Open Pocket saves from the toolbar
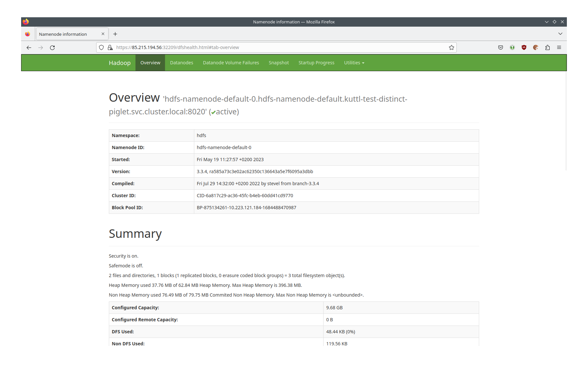This screenshot has height=371, width=588. click(x=501, y=47)
